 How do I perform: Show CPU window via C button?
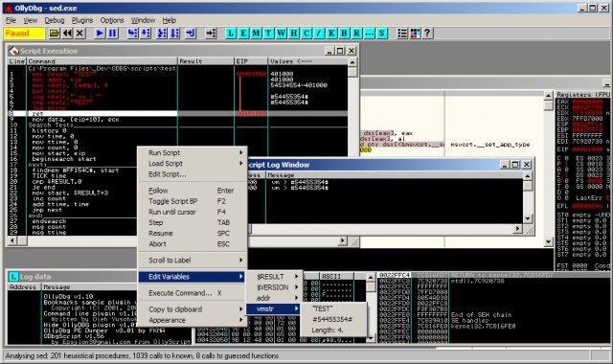click(x=306, y=34)
